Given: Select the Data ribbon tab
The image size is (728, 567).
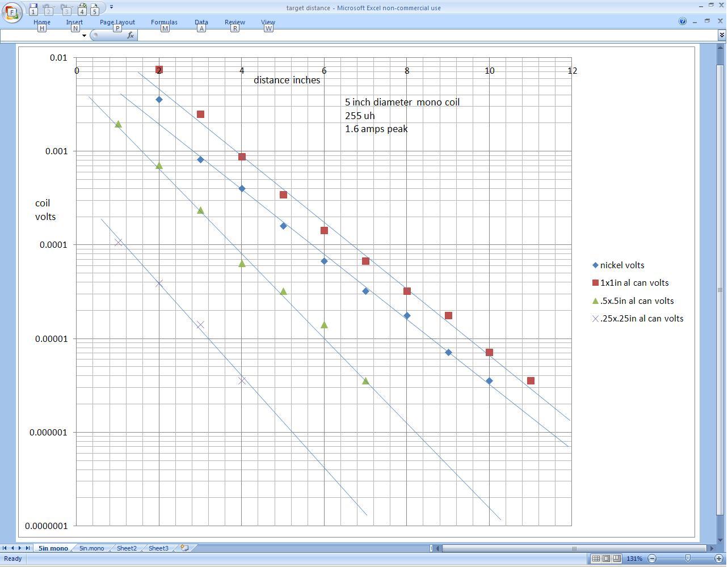Looking at the screenshot, I should pyautogui.click(x=201, y=22).
